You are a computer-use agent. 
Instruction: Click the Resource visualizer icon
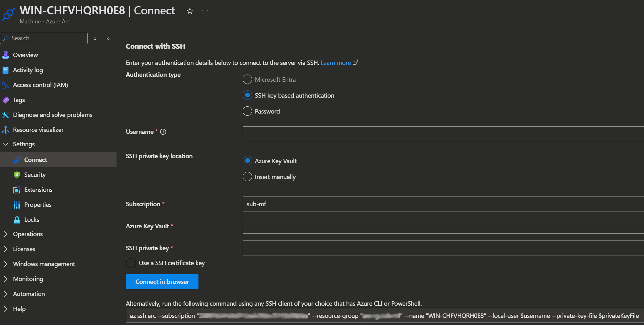tap(6, 130)
